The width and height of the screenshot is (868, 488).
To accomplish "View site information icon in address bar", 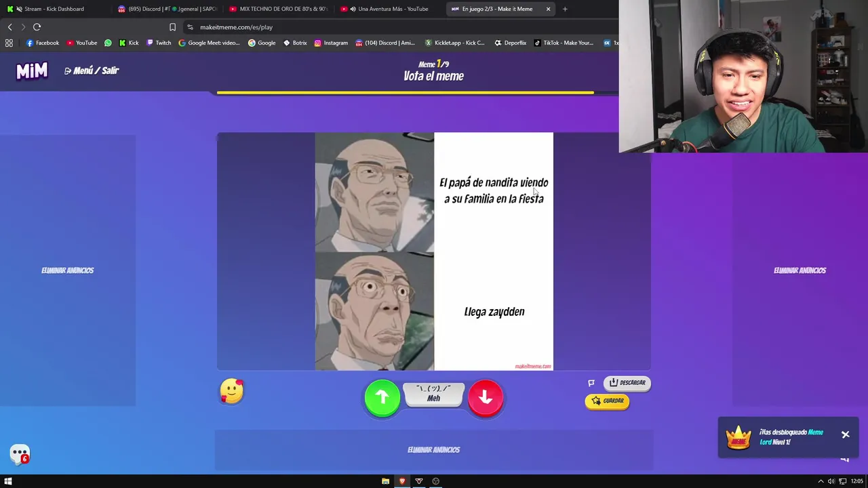I will (x=190, y=27).
